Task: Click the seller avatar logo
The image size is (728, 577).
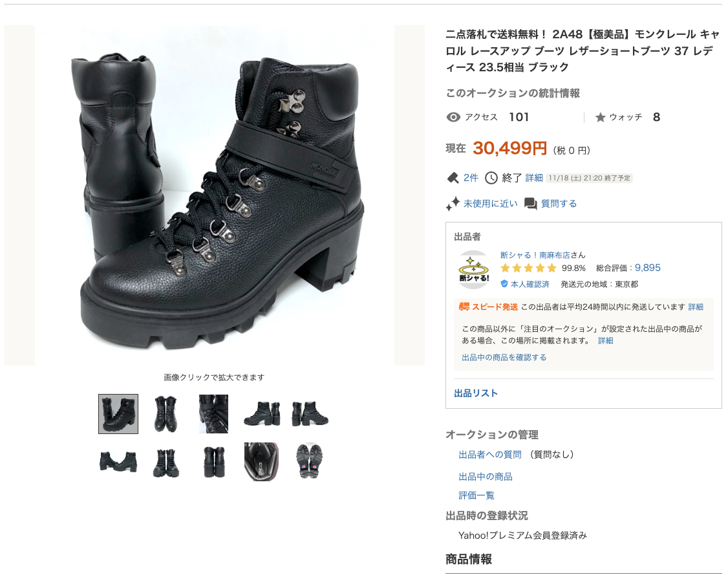Action: pyautogui.click(x=473, y=270)
